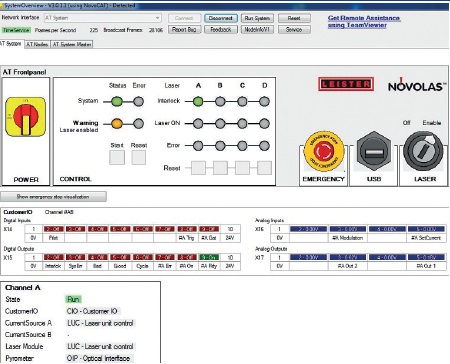The image size is (450, 364).
Task: Click the Report Bug button
Action: point(184,30)
